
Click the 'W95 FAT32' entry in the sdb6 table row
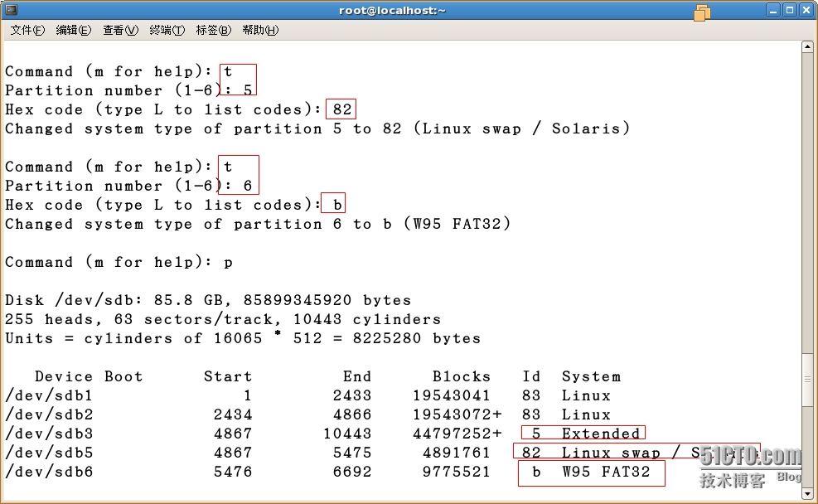pyautogui.click(x=606, y=472)
